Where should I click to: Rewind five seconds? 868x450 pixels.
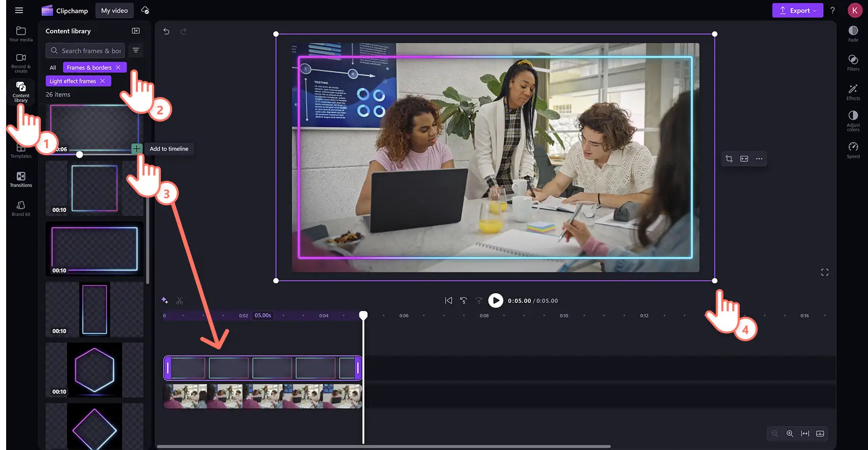coord(464,301)
